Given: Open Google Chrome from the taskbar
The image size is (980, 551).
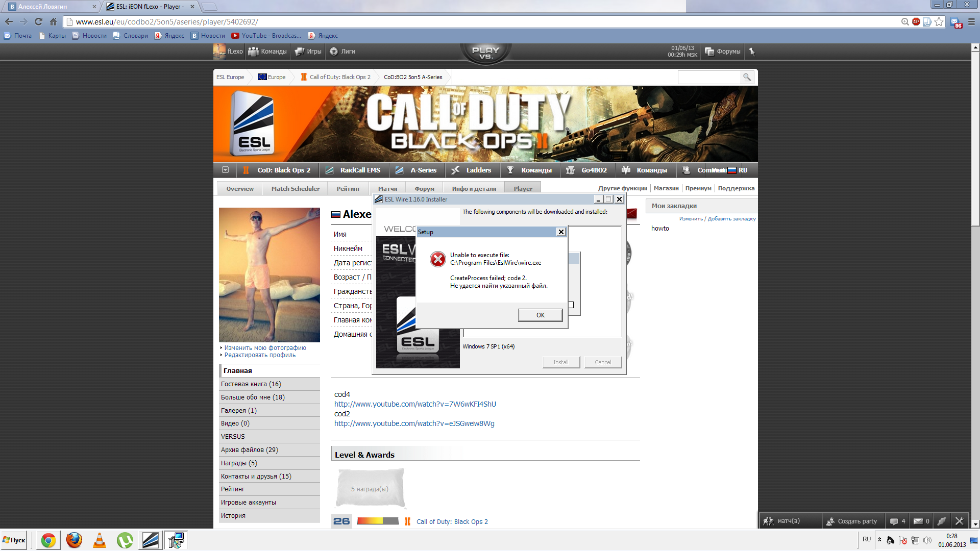Looking at the screenshot, I should 48,540.
